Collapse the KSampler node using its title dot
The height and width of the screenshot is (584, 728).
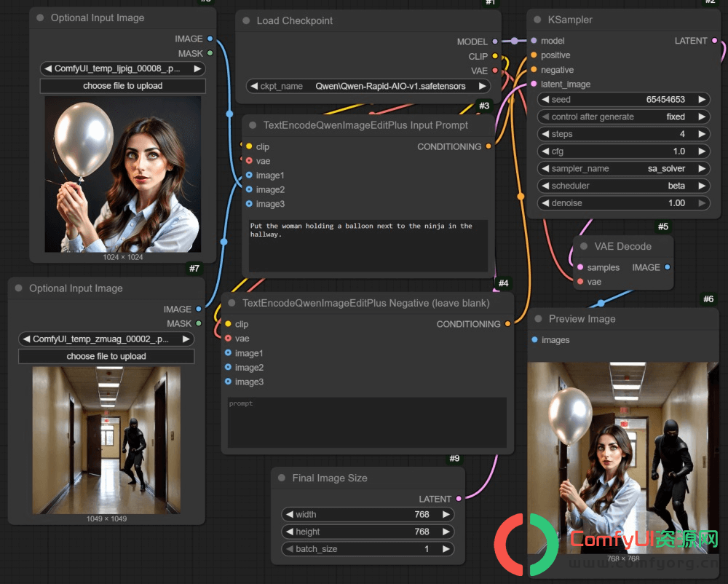pyautogui.click(x=537, y=20)
